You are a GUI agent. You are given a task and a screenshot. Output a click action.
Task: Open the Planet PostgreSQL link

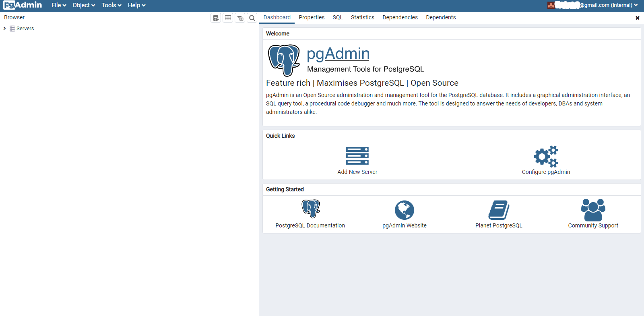click(x=499, y=225)
